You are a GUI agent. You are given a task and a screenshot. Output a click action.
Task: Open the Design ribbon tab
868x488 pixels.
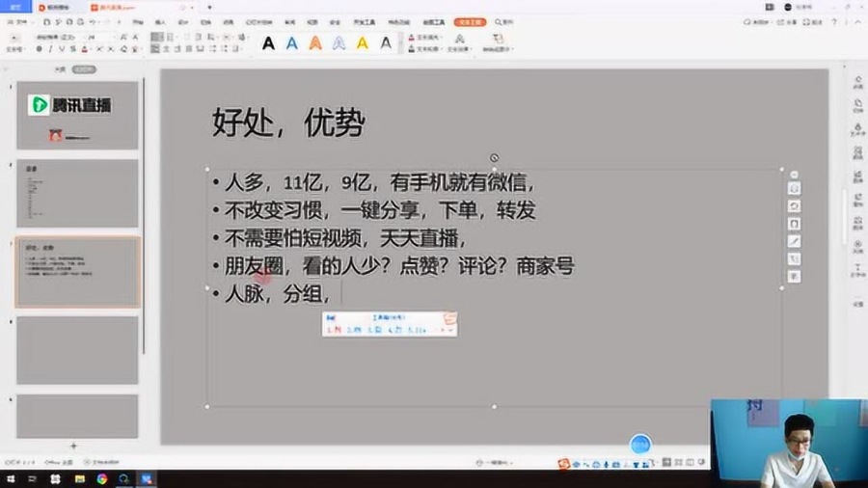pyautogui.click(x=182, y=22)
